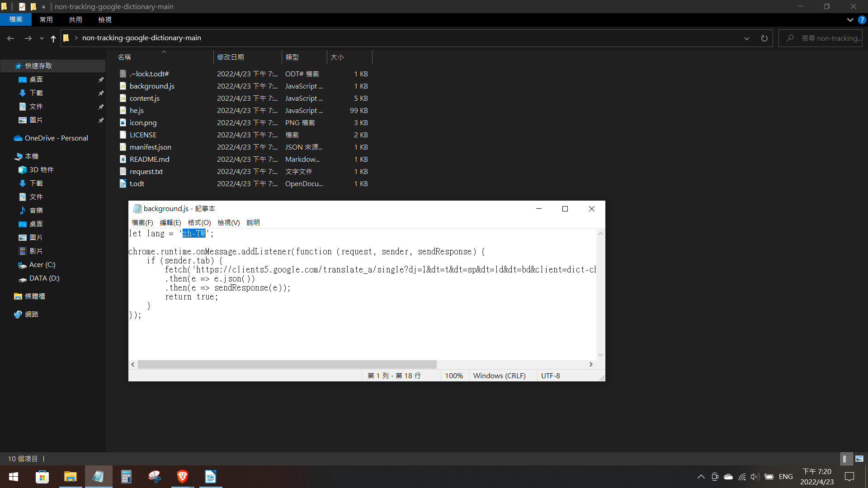Image resolution: width=868 pixels, height=488 pixels.
Task: Click the OneDrive cloud tray icon
Action: tap(728, 477)
